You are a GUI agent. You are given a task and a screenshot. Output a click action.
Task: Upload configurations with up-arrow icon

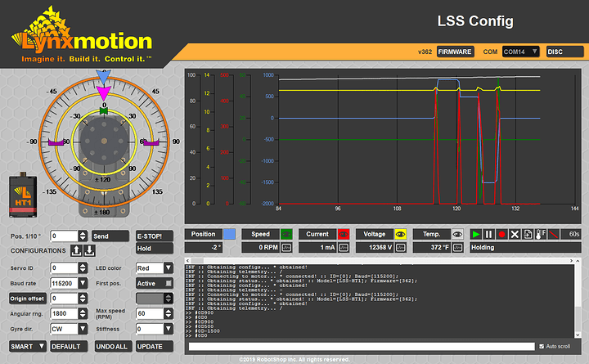76,250
